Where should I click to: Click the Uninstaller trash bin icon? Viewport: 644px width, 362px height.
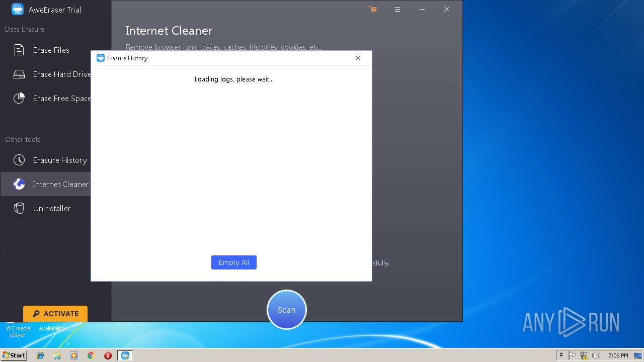[x=19, y=209]
